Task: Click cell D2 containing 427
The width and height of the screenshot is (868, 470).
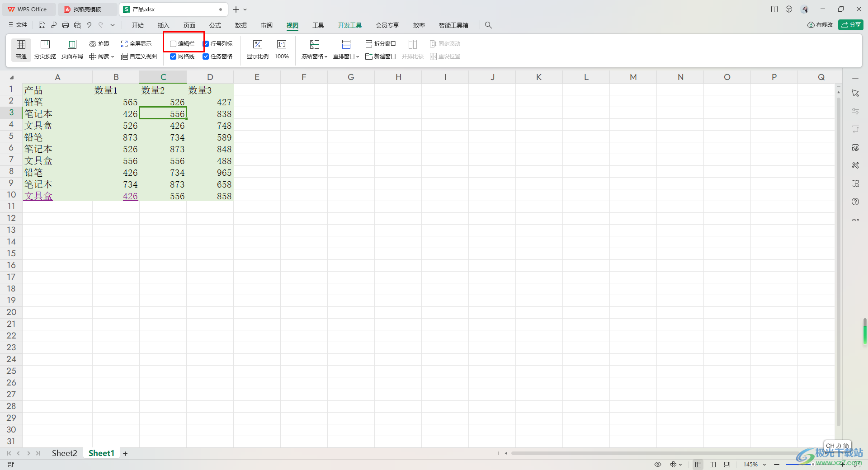Action: (x=210, y=102)
